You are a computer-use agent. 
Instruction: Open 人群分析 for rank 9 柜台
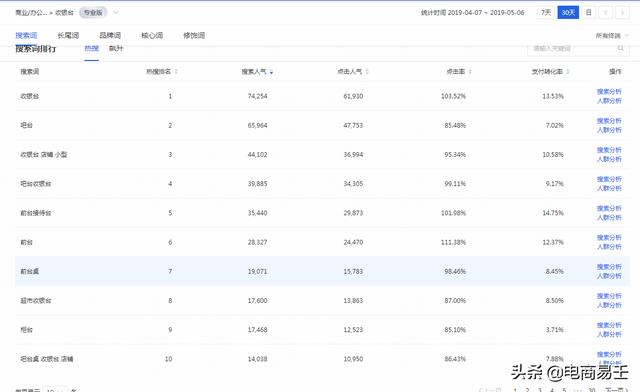[x=609, y=334]
